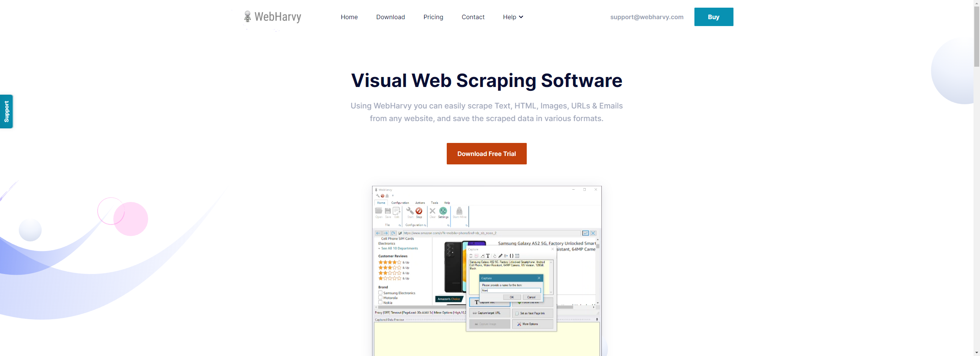Screen dimensions: 980x356
Task: Click the 'Using WebHarvy you can easily scrape' paragraph
Action: click(x=487, y=112)
